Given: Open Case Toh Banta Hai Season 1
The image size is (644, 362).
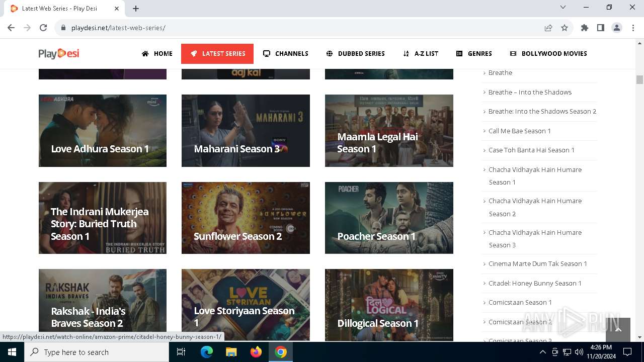Looking at the screenshot, I should (x=531, y=150).
